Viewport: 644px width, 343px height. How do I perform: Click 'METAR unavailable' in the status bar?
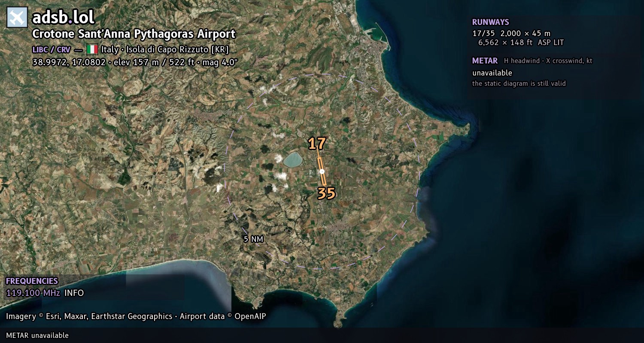point(37,335)
